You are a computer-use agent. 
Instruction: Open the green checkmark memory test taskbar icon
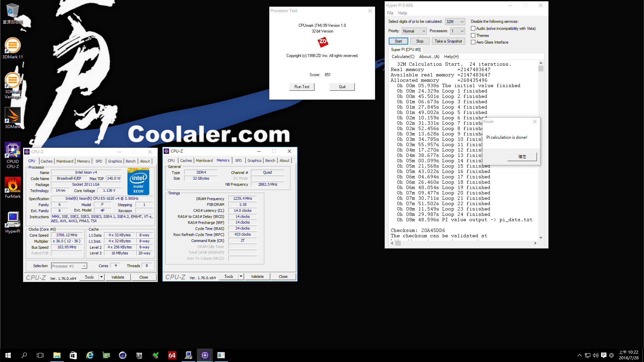point(155,355)
